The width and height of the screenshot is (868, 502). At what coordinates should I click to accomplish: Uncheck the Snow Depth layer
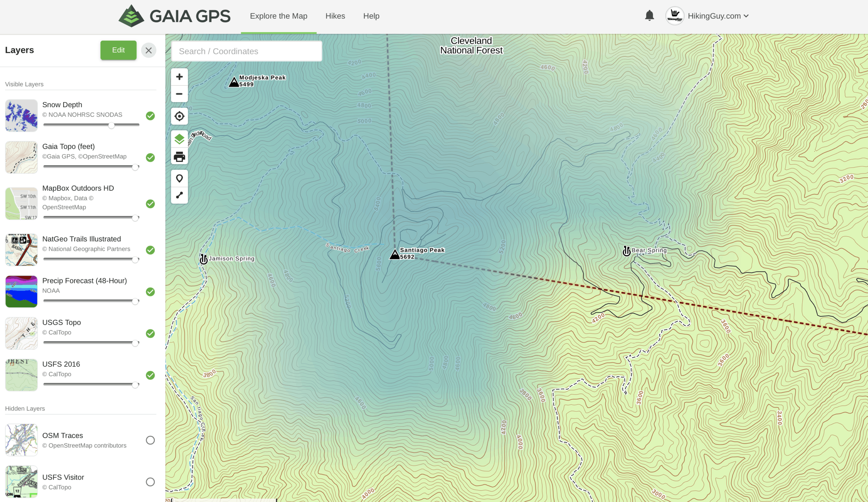tap(150, 116)
